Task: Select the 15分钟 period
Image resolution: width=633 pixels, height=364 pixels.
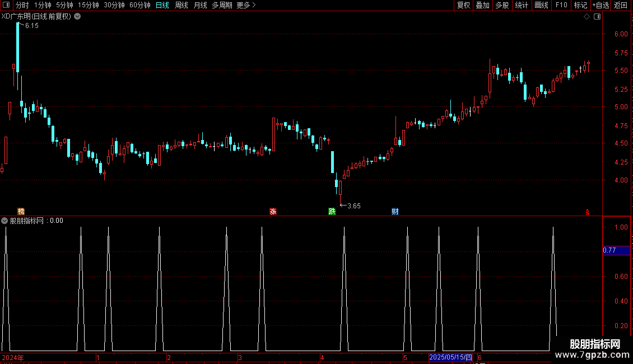Action: coord(89,5)
